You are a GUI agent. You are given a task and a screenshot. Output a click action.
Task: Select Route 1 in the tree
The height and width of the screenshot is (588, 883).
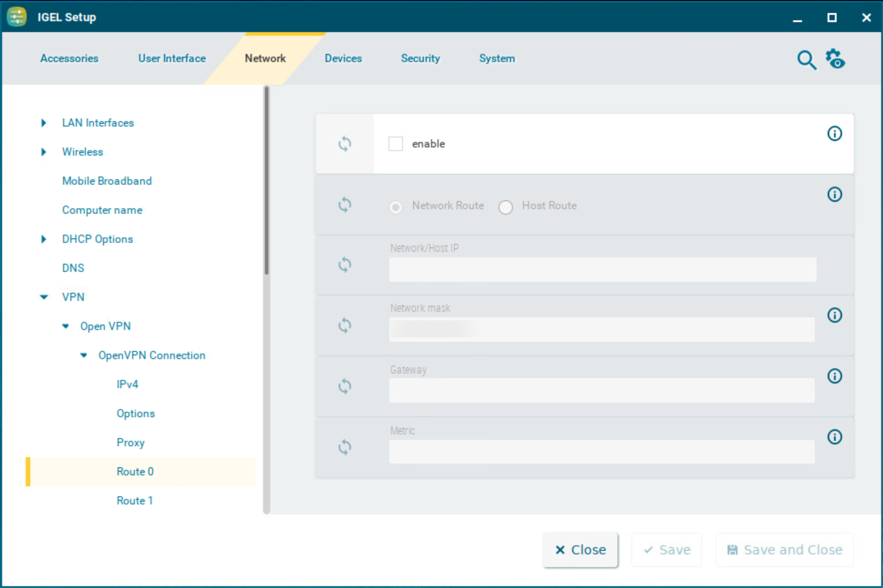(x=135, y=501)
